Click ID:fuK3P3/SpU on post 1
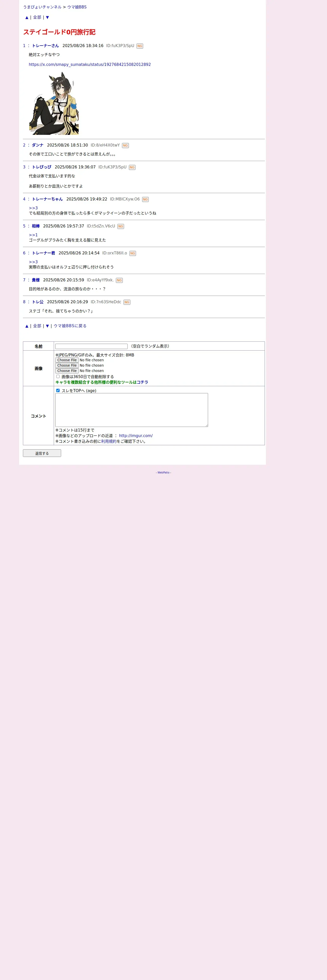The height and width of the screenshot is (980, 327). tap(120, 46)
